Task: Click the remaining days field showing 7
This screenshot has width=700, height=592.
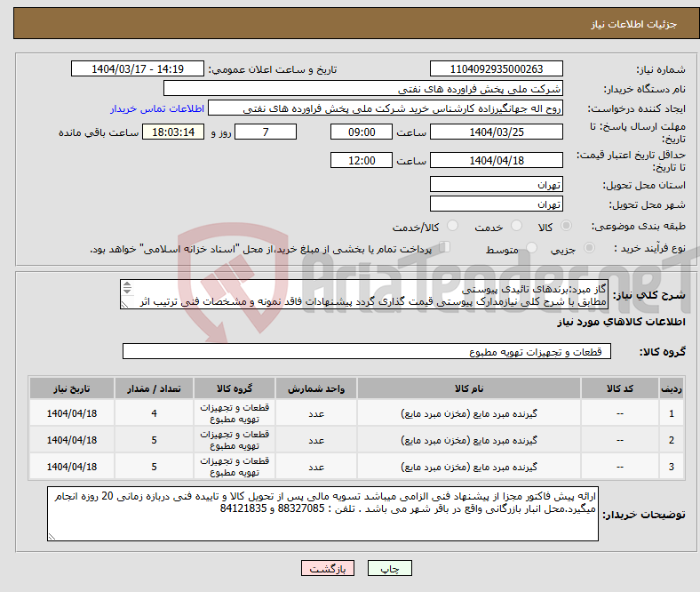Action: coord(266,132)
